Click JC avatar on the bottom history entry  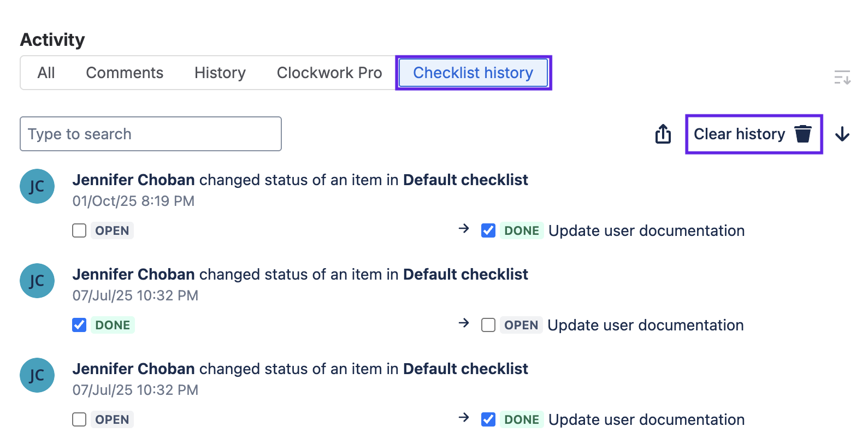coord(37,375)
